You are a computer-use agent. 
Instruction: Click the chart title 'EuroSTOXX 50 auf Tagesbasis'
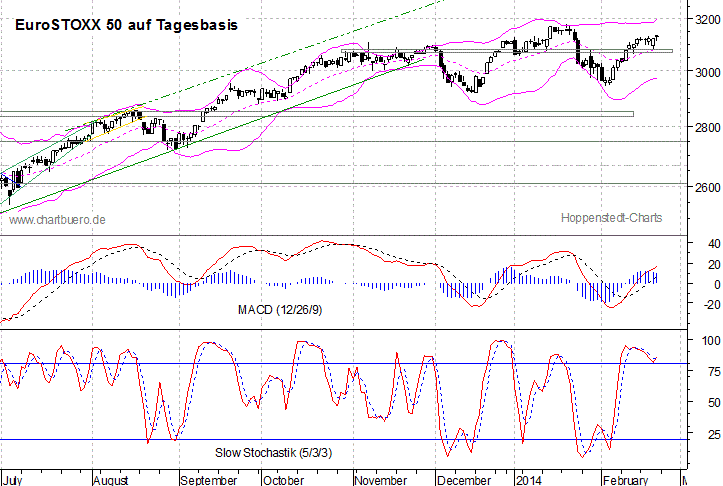pos(126,24)
